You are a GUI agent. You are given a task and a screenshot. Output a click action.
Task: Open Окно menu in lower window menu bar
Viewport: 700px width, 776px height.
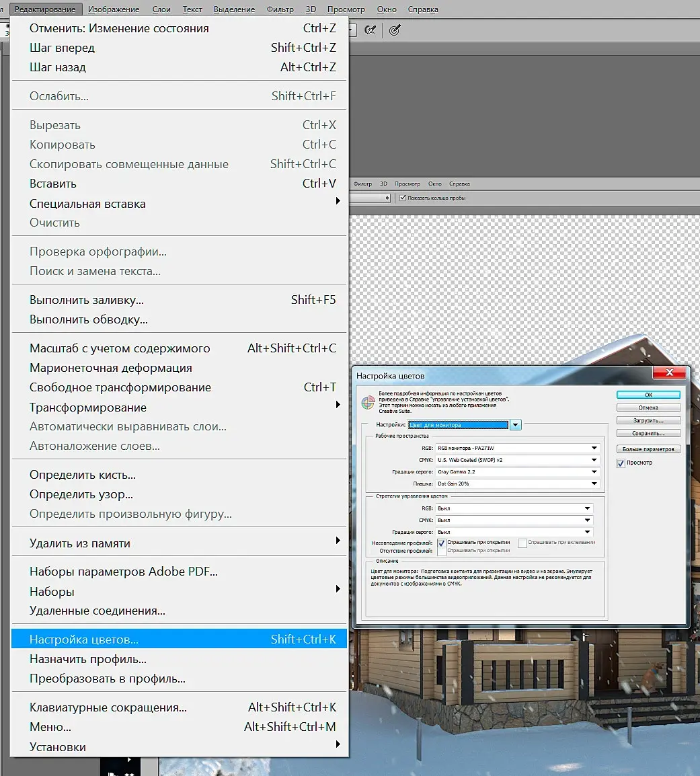pos(434,184)
